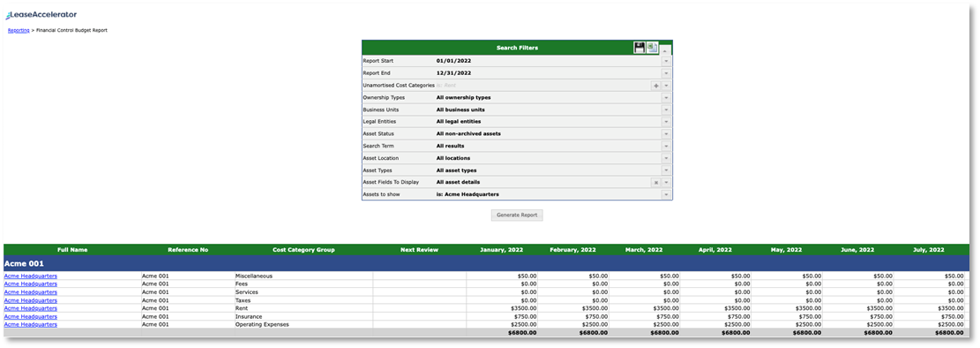Add a category with the plus icon
Screen dimensions: 980x348
(x=655, y=85)
